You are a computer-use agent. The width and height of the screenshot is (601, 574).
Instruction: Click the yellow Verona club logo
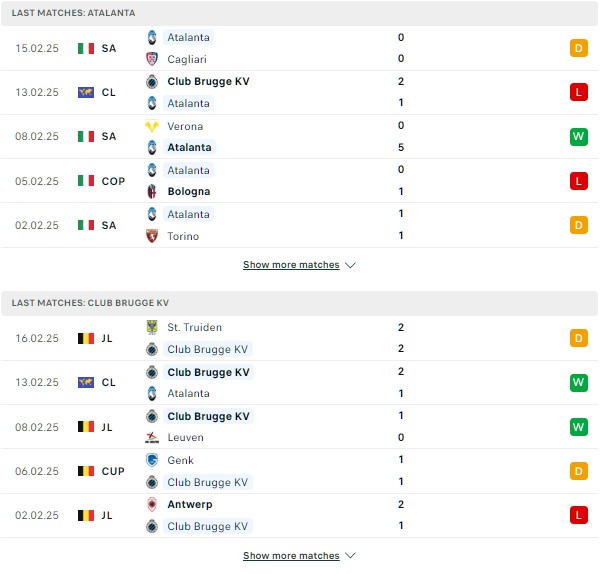(x=152, y=126)
